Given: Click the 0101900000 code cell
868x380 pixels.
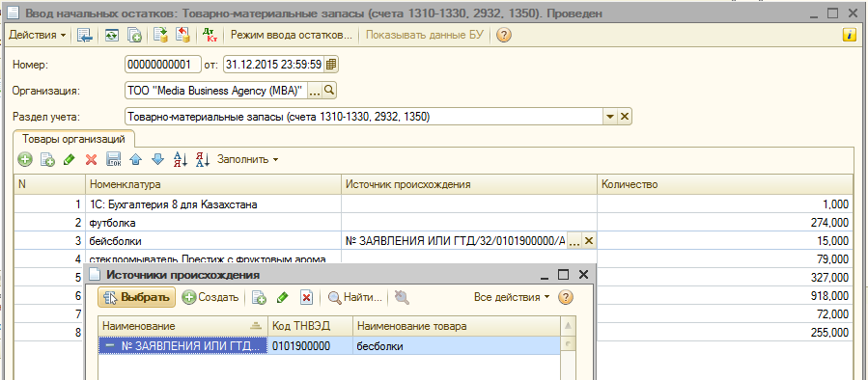Looking at the screenshot, I should click(x=310, y=346).
